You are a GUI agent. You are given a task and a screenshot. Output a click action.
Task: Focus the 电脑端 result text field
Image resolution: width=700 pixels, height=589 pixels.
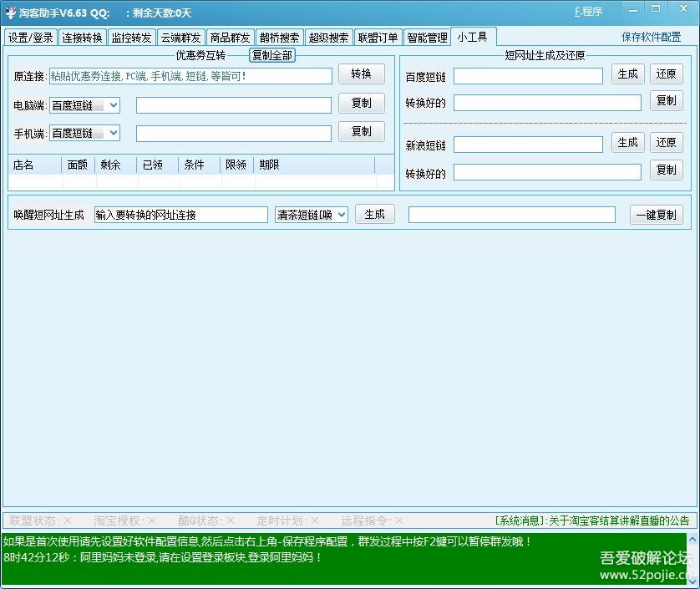234,105
